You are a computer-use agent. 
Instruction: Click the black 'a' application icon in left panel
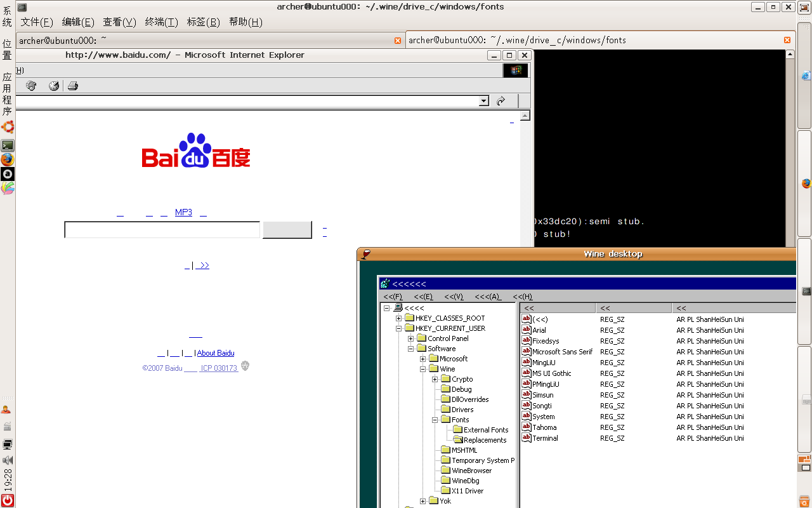pos(8,174)
